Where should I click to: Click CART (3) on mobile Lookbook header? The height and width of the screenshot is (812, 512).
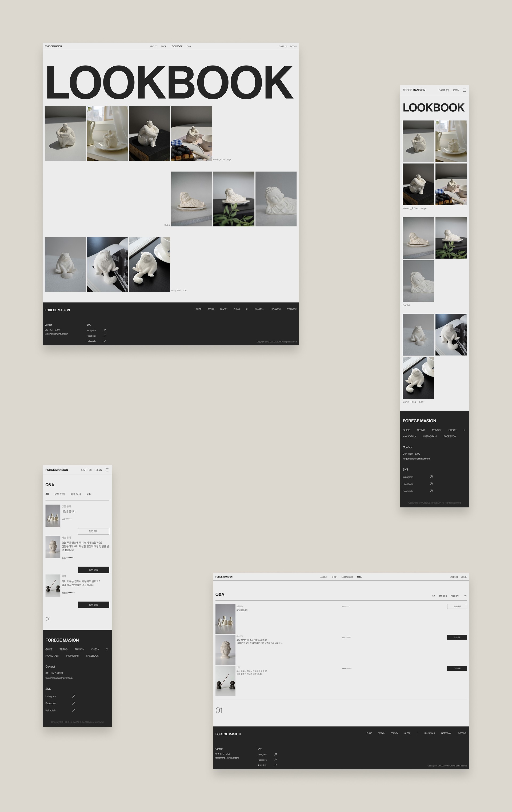443,90
